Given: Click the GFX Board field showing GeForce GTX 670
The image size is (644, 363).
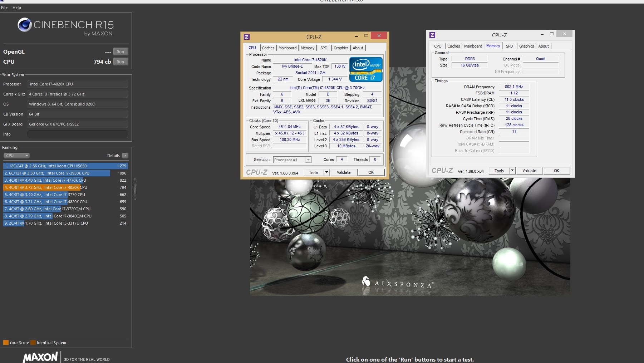Looking at the screenshot, I should pyautogui.click(x=78, y=124).
